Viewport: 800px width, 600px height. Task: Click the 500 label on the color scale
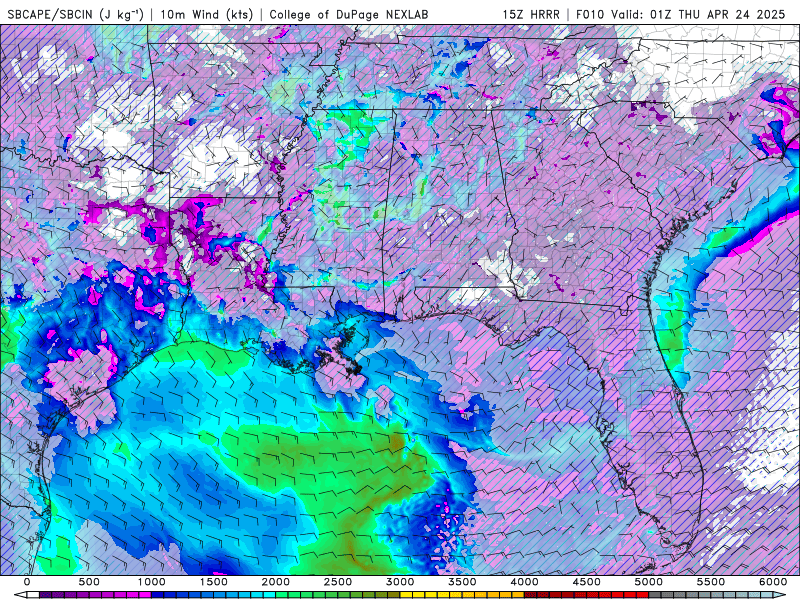coord(89,582)
